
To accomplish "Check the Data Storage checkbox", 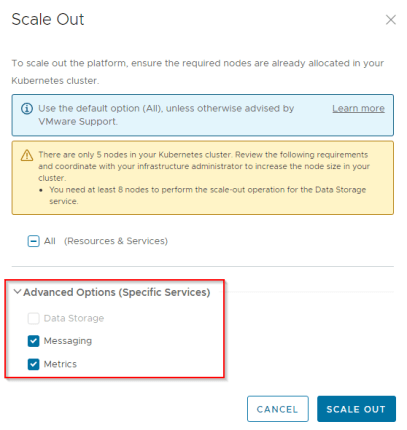I will 33,318.
